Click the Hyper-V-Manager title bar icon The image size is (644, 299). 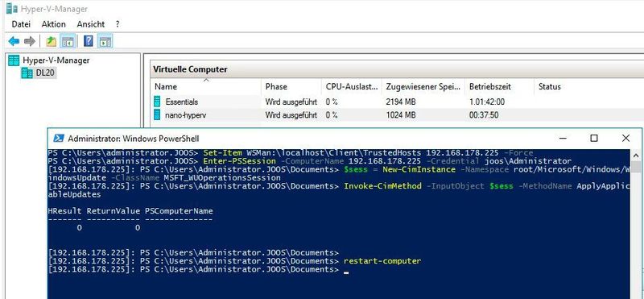pyautogui.click(x=11, y=8)
